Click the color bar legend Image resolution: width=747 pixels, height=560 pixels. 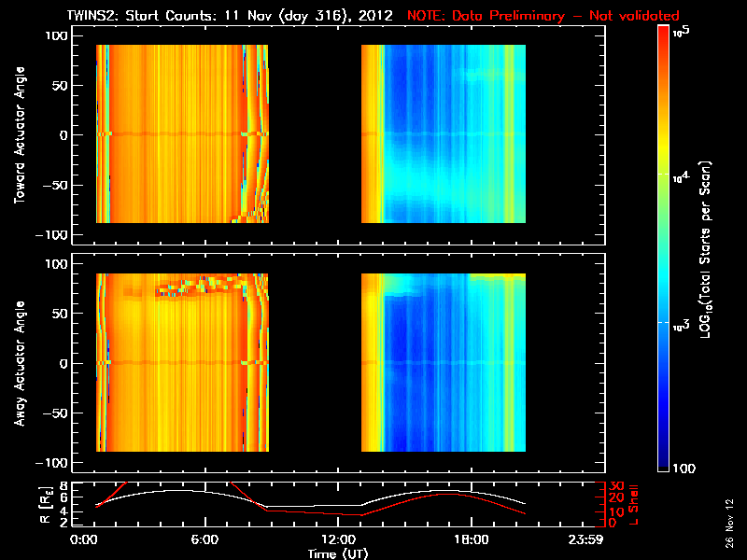[664, 248]
